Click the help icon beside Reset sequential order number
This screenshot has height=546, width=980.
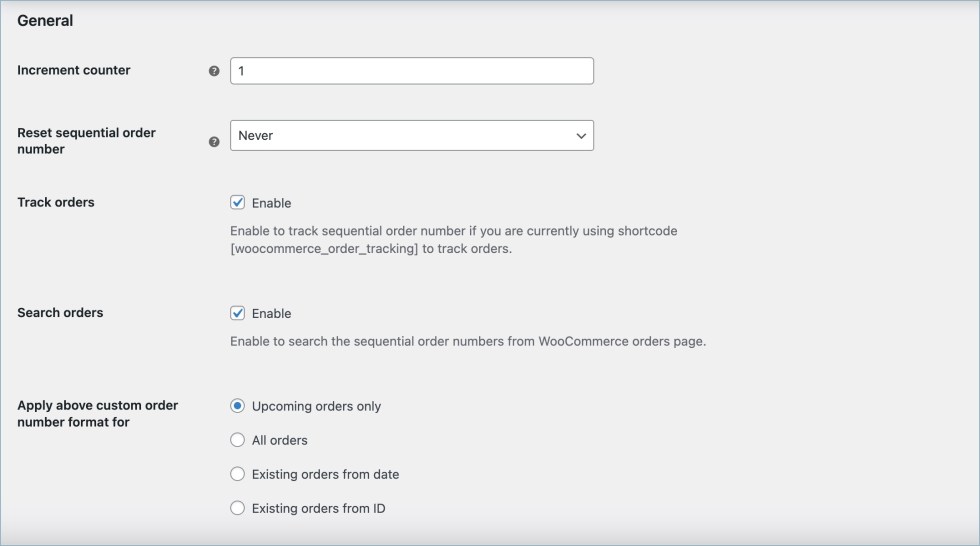pyautogui.click(x=214, y=142)
